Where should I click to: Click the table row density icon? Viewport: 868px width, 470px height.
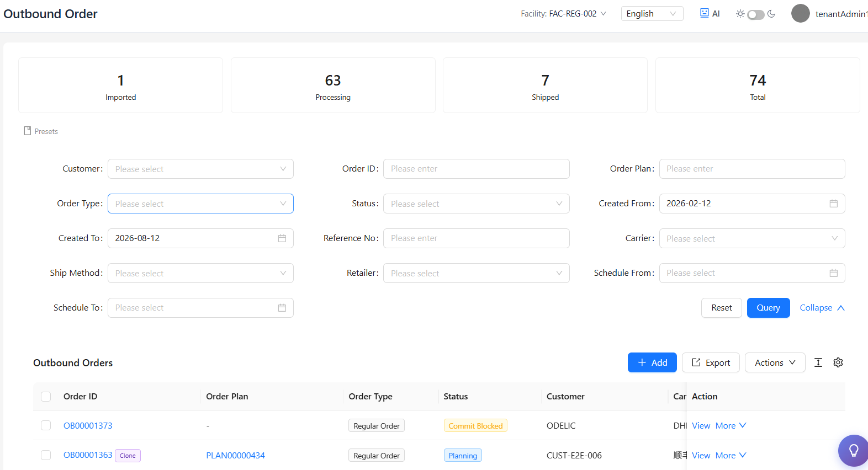pyautogui.click(x=818, y=362)
